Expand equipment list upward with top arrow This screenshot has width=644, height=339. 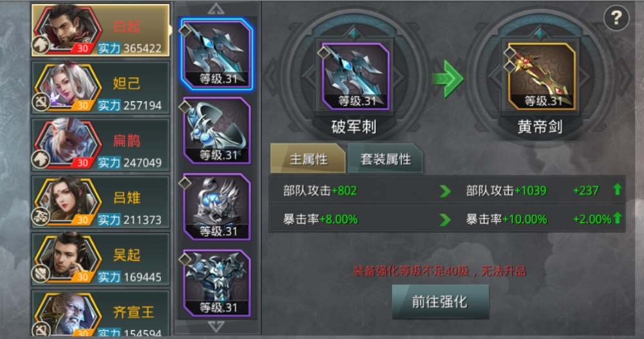[x=216, y=8]
